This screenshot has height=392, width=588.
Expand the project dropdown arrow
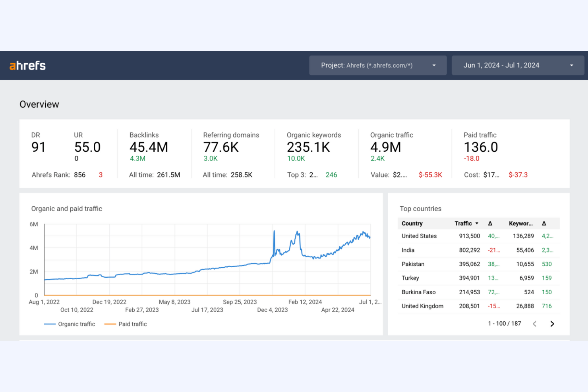pos(434,65)
